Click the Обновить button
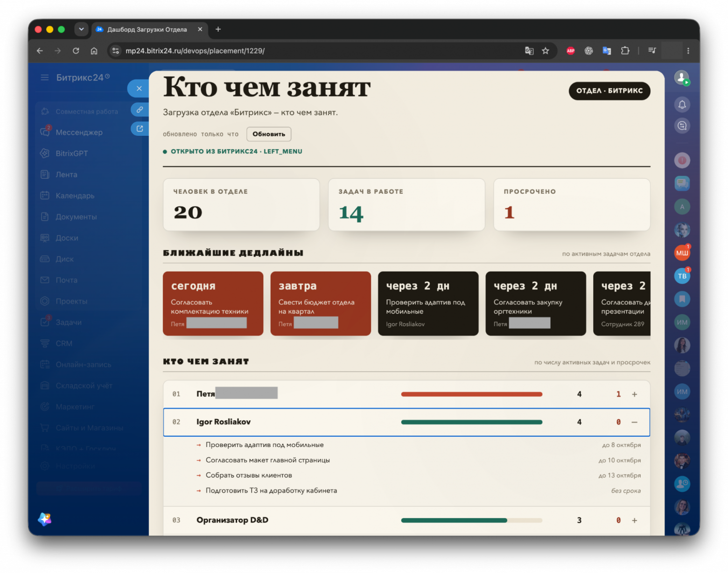This screenshot has width=728, height=573. [269, 134]
